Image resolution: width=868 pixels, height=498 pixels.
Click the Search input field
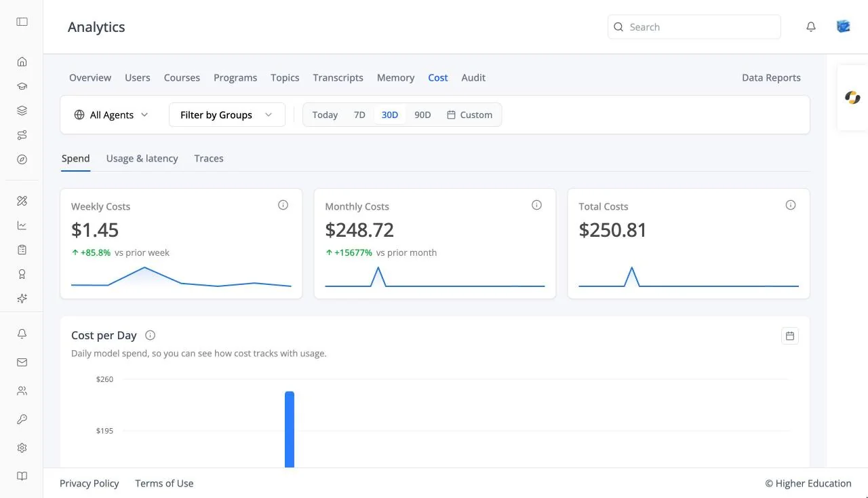click(x=694, y=27)
